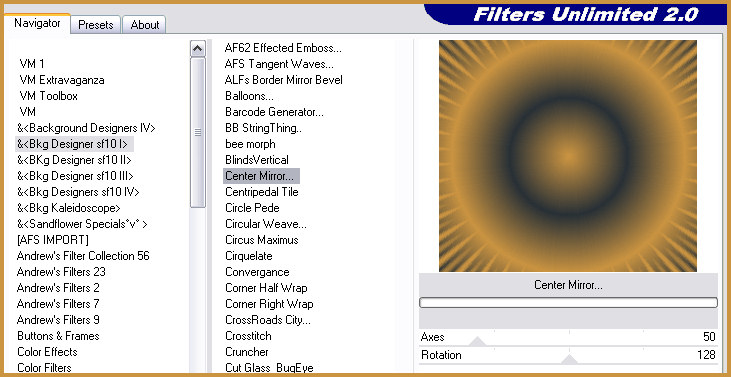Image resolution: width=731 pixels, height=377 pixels.
Task: Select the Navigator tab
Action: [37, 23]
